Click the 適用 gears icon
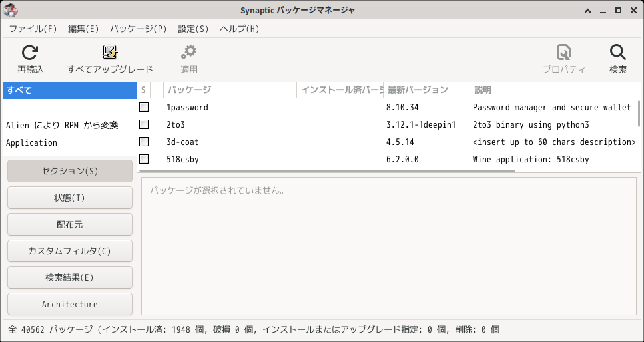Image resolution: width=644 pixels, height=342 pixels. [189, 52]
